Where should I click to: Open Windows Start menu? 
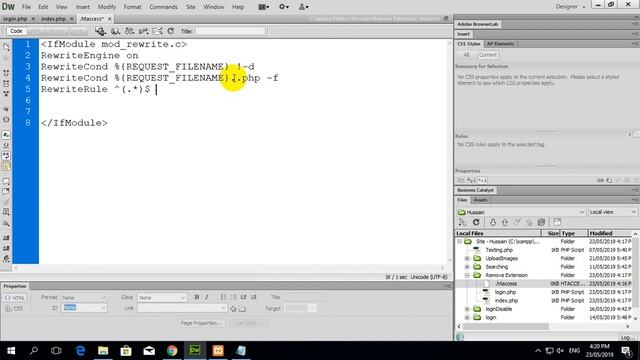pos(11,351)
